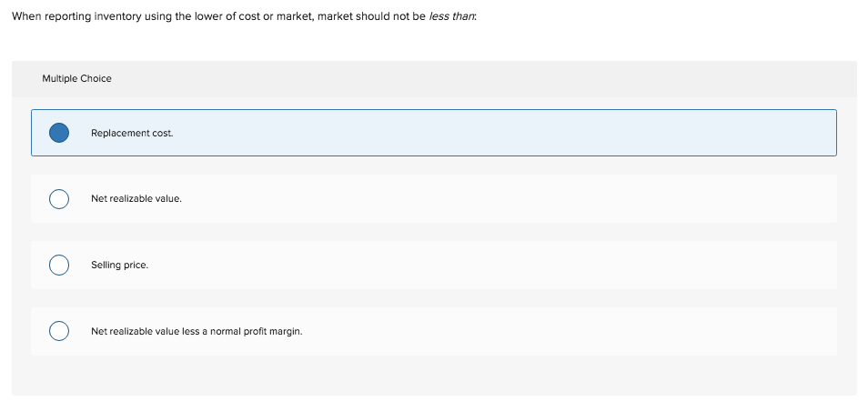The width and height of the screenshot is (868, 401).
Task: Click empty panel space below the last option
Action: [433, 375]
